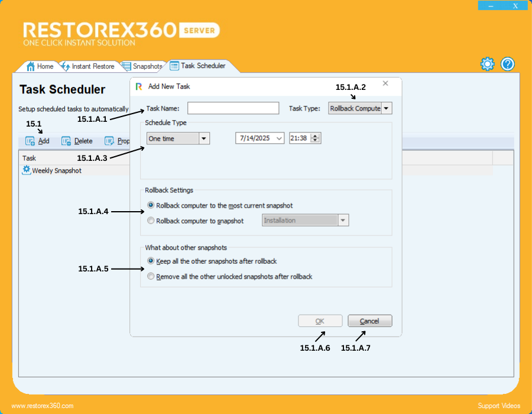Open settings gear icon

tap(488, 64)
